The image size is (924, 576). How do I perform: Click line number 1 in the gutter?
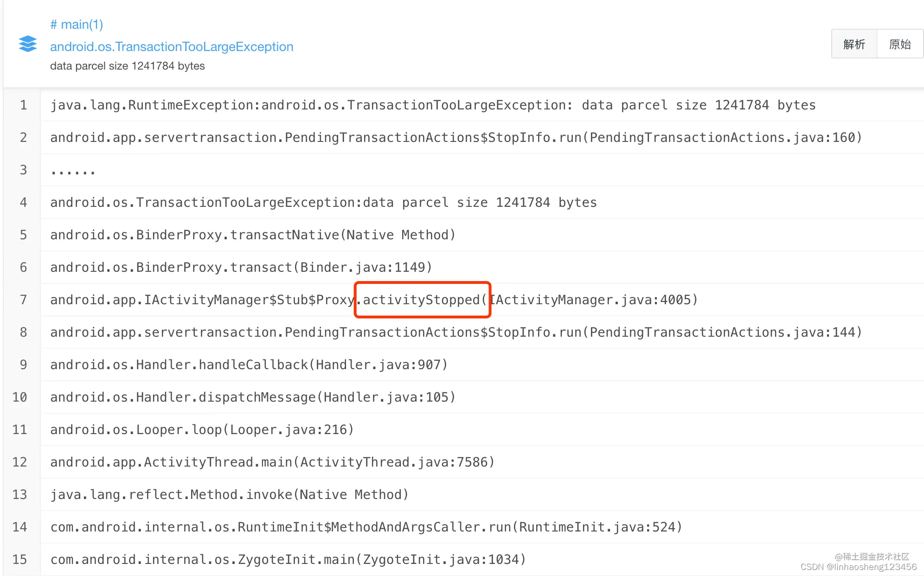pyautogui.click(x=23, y=105)
